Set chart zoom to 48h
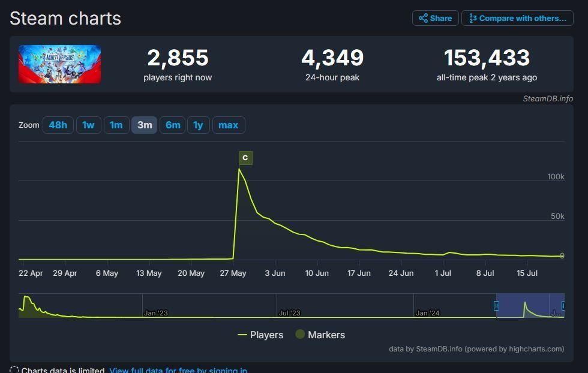588x373 pixels. click(x=58, y=125)
